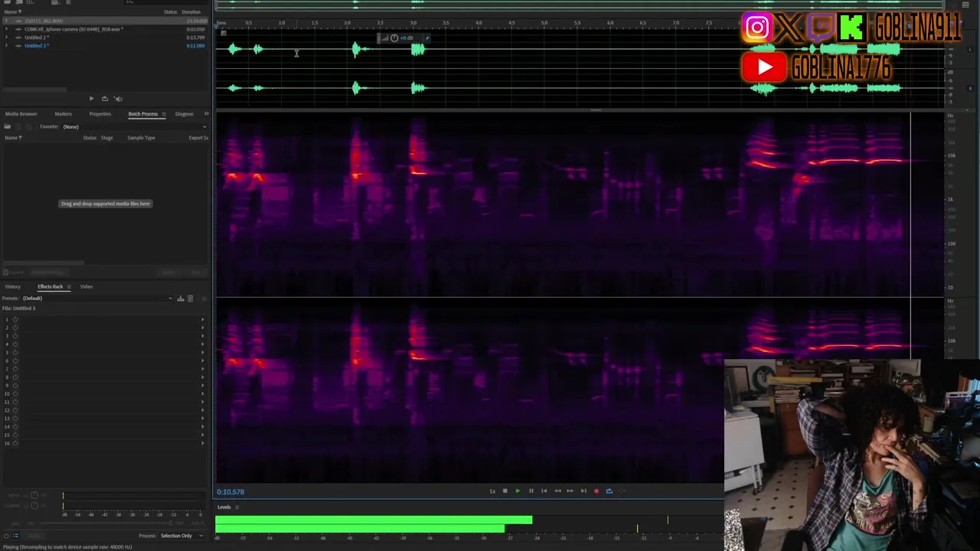Screen dimensions: 980x551
Task: Toggle power for effect slot 1
Action: tap(15, 320)
